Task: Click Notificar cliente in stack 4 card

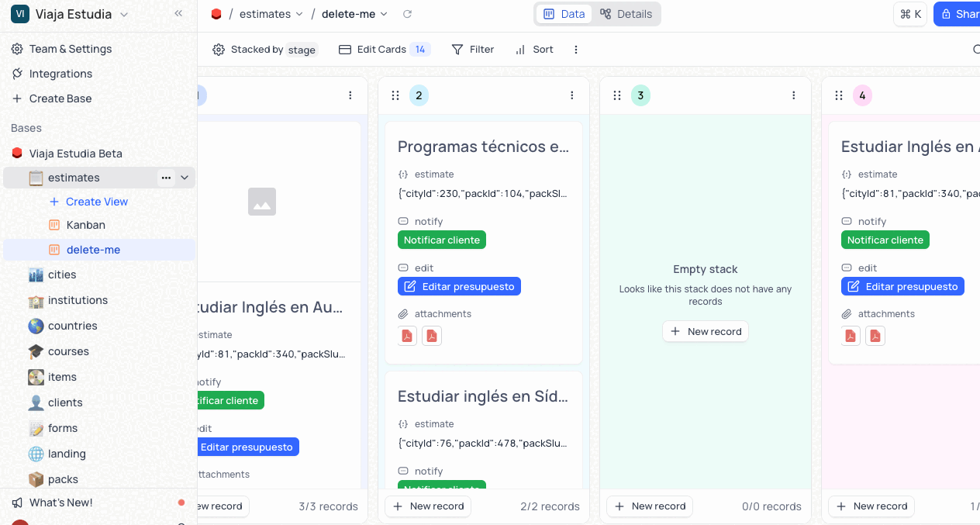Action: click(885, 240)
